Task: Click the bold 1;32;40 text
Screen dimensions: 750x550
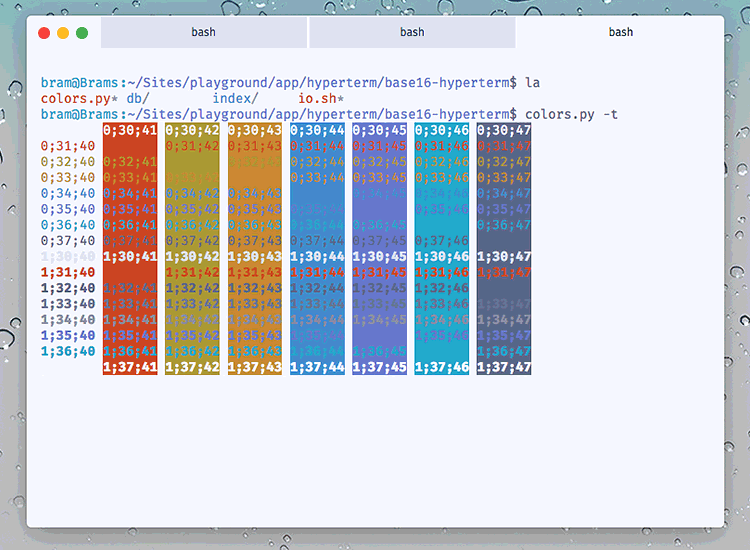Action: (x=68, y=288)
